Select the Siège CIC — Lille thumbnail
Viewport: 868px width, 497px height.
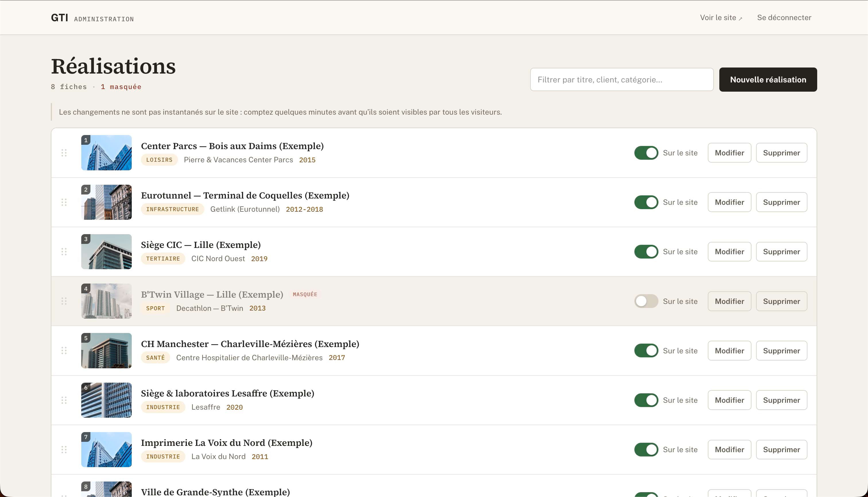pos(106,252)
